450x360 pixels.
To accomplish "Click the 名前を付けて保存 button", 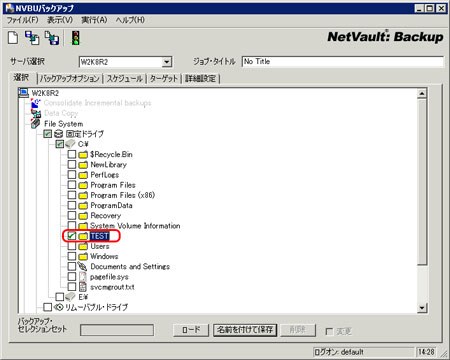I will tap(245, 330).
